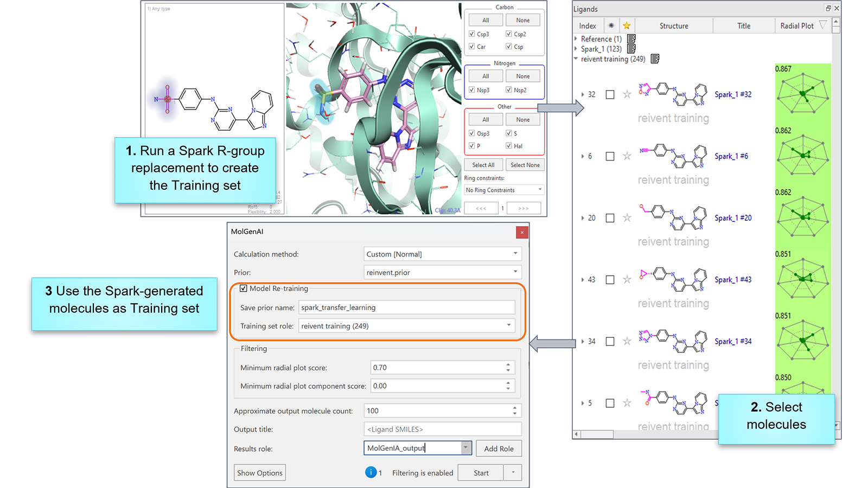The height and width of the screenshot is (488, 868).
Task: Click the Save prior name text field
Action: (406, 307)
